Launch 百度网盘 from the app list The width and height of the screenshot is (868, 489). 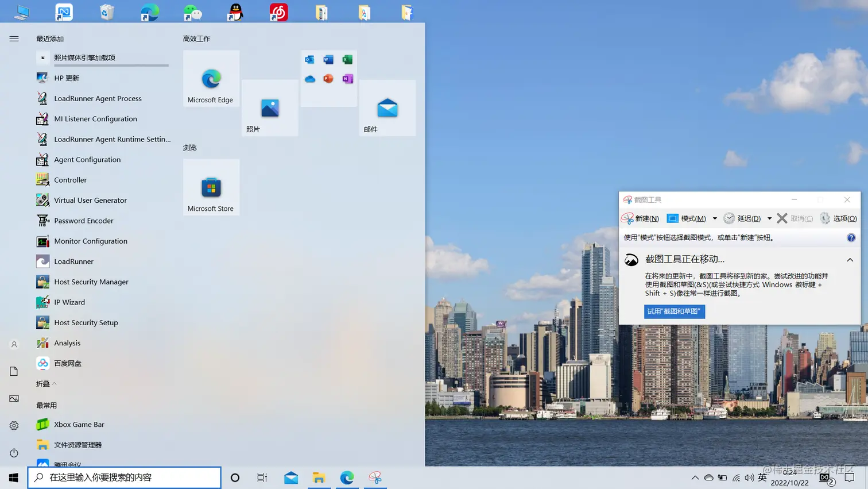point(102,364)
